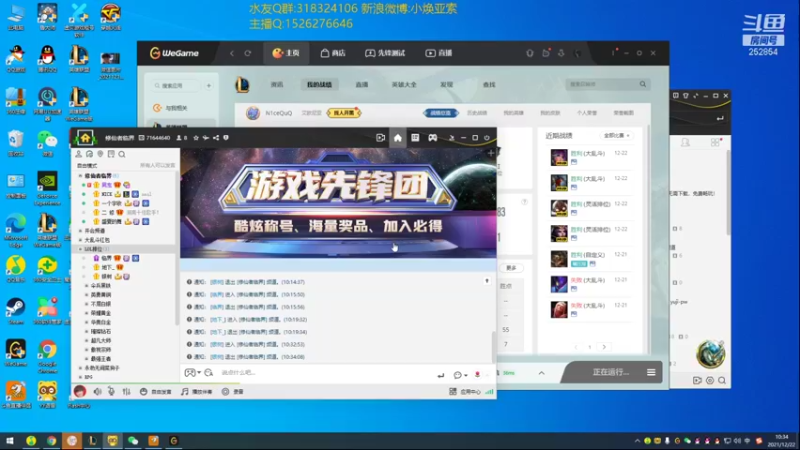
Task: Click the gamepad icon in YY header
Action: click(x=433, y=138)
